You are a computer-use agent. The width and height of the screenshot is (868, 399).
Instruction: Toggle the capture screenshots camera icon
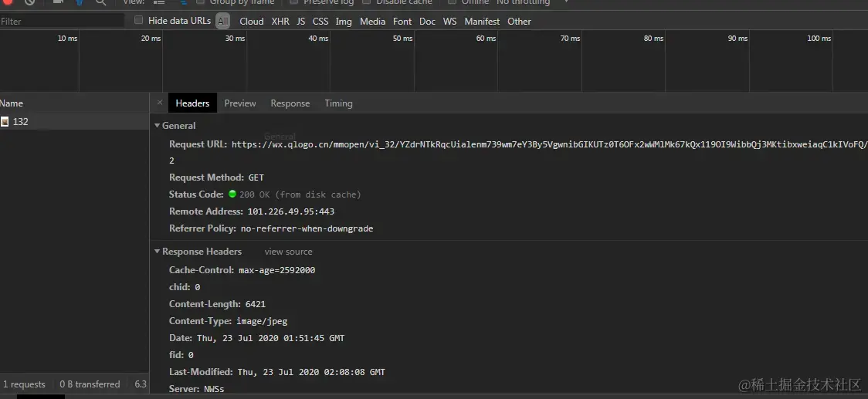(58, 2)
